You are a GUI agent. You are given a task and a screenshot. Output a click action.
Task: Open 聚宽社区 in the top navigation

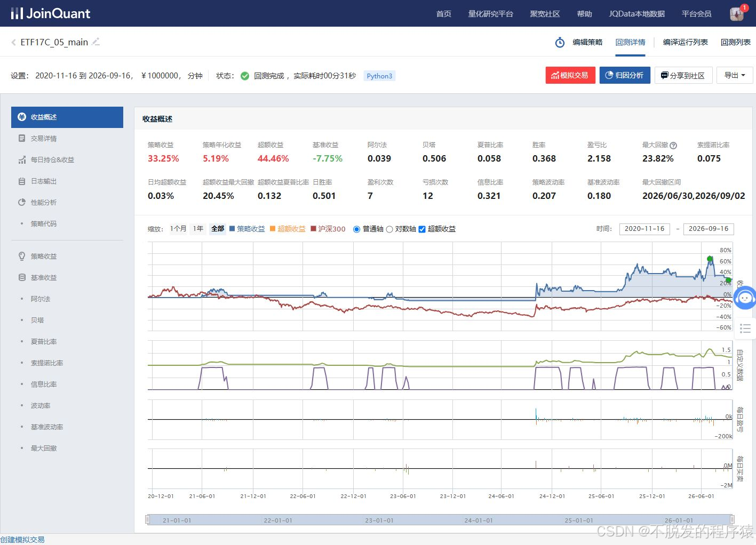pyautogui.click(x=545, y=14)
